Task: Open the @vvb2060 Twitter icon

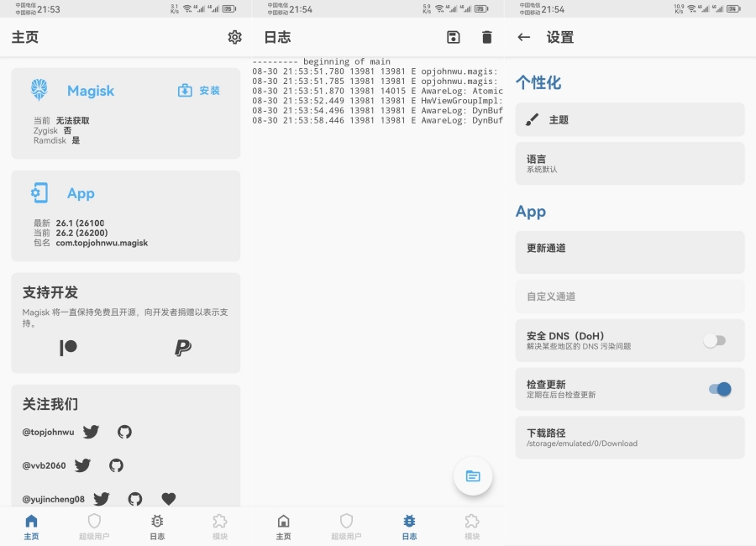Action: pyautogui.click(x=82, y=465)
